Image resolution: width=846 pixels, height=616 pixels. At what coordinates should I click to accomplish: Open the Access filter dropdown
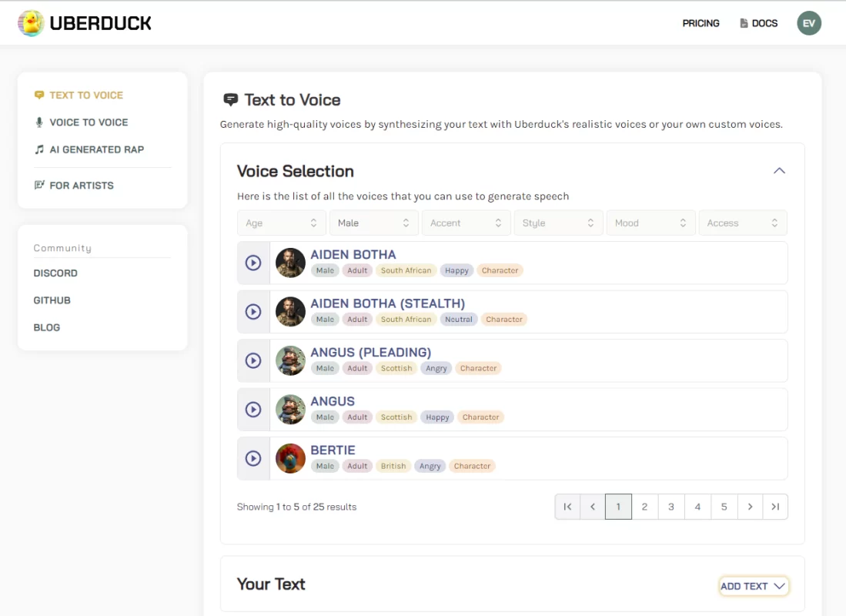[x=743, y=223]
